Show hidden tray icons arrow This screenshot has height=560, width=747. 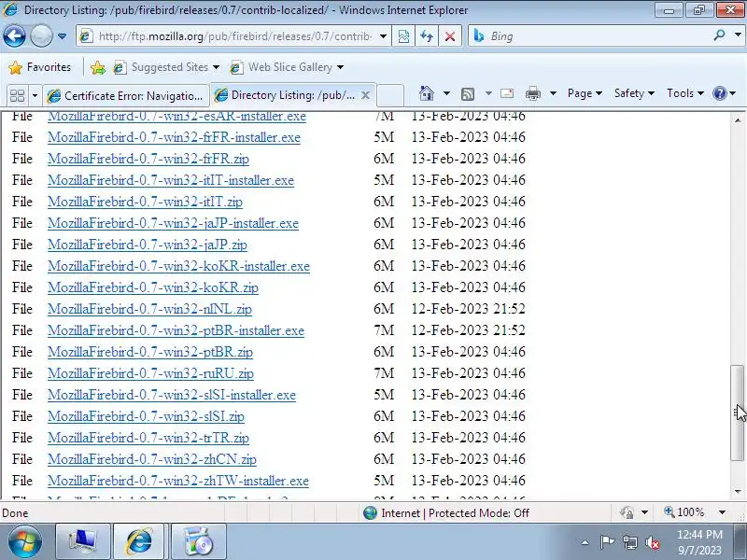[x=585, y=542]
